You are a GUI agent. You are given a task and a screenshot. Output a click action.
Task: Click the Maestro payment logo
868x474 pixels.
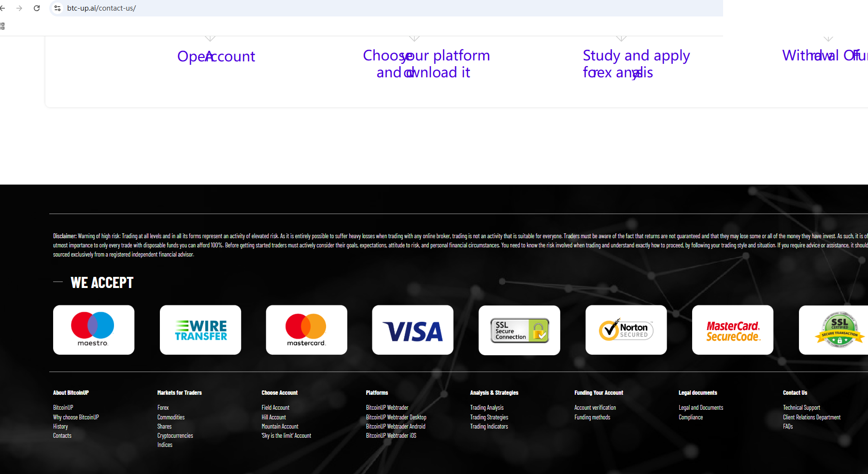click(94, 330)
